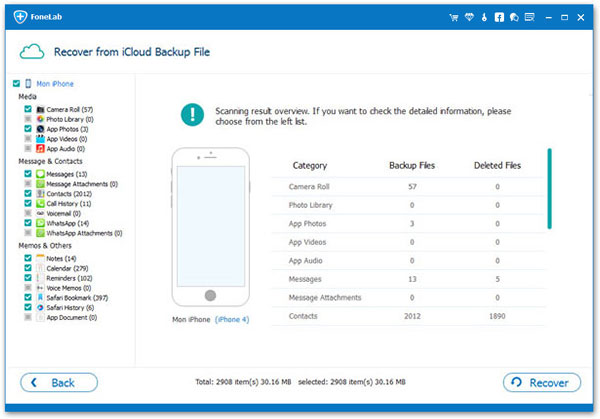Uncheck the Call History checkbox

28,203
